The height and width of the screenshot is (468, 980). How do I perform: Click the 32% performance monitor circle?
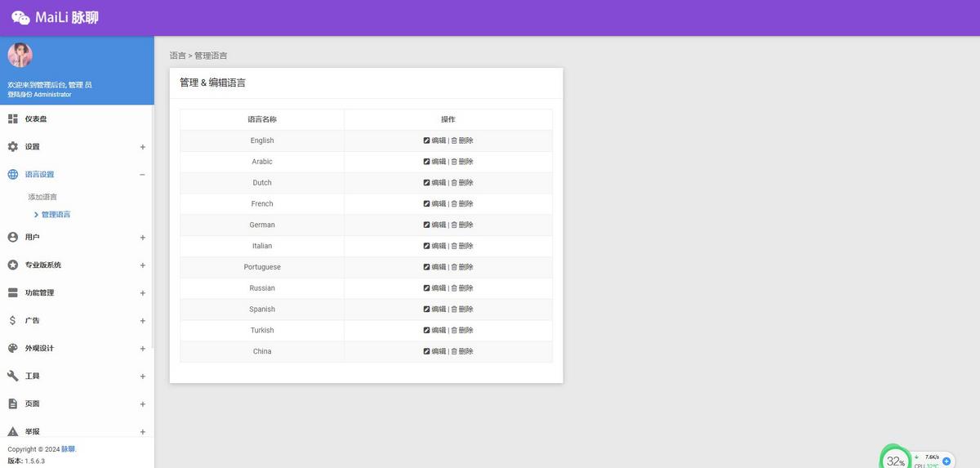[895, 460]
